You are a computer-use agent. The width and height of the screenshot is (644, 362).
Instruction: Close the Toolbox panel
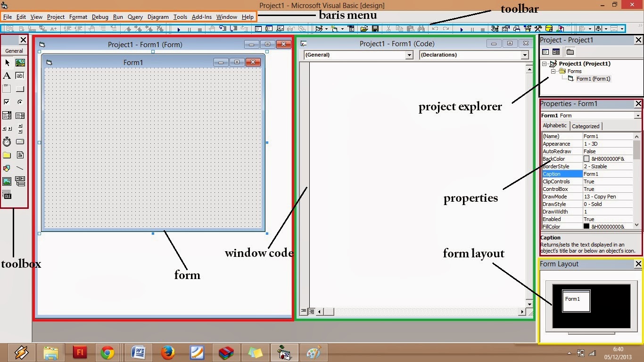23,40
